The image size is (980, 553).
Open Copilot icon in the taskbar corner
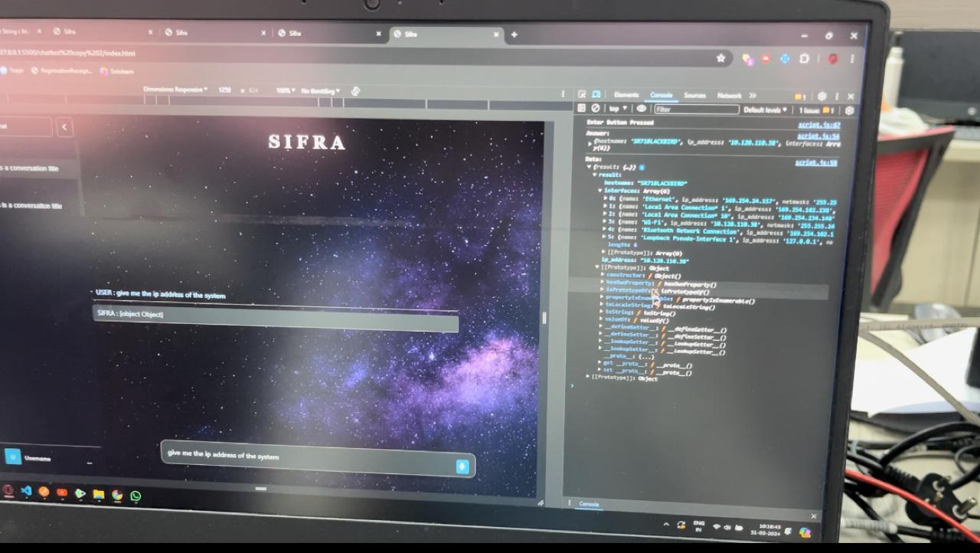click(805, 532)
